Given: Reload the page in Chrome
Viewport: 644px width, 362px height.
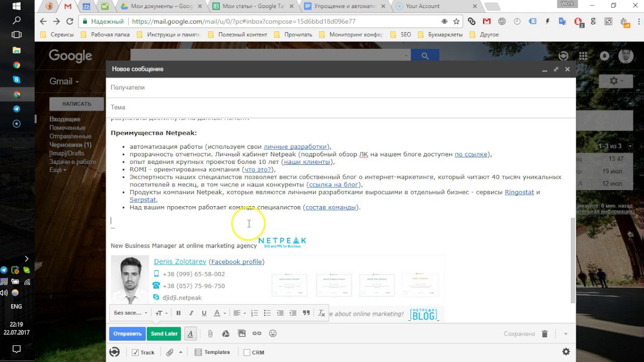Looking at the screenshot, I should (70, 22).
